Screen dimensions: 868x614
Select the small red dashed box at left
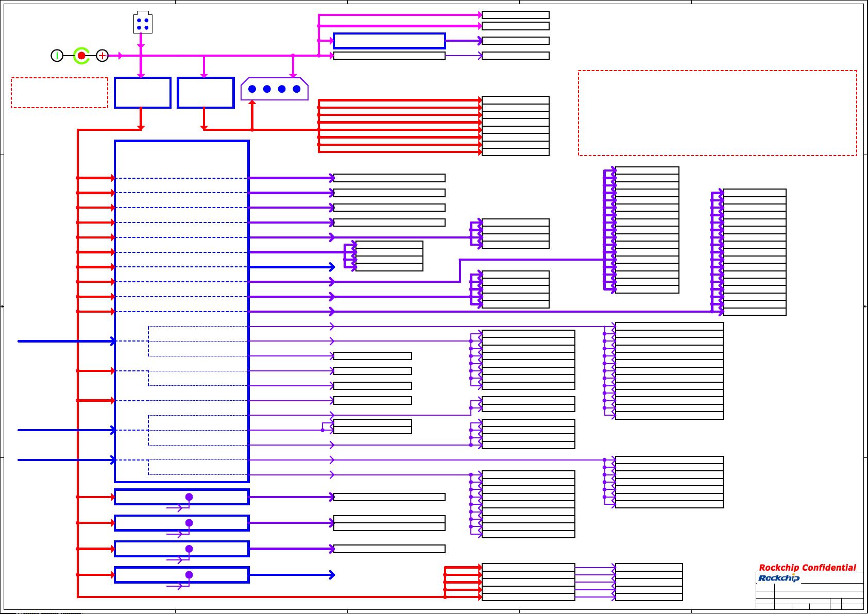59,93
